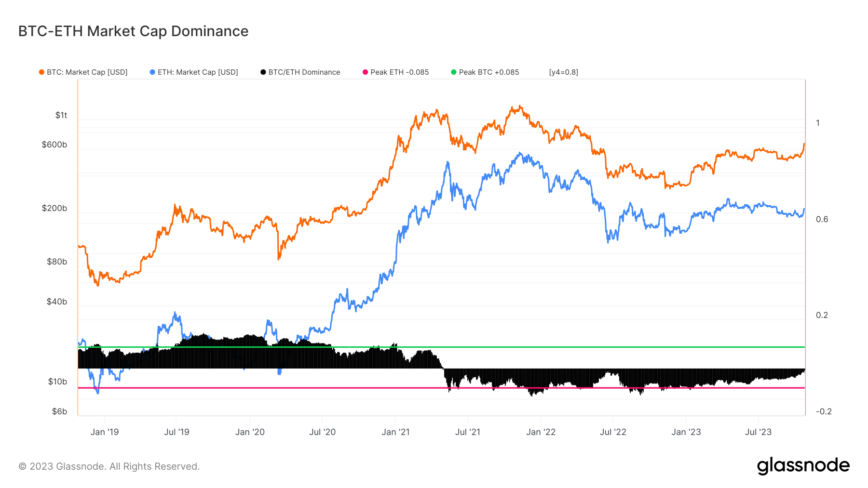
Task: Click the Glassnode copyright notice text
Action: pos(109,466)
